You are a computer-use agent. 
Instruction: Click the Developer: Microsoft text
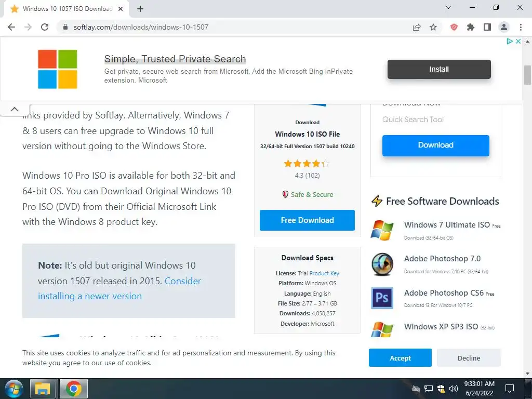pyautogui.click(x=307, y=324)
